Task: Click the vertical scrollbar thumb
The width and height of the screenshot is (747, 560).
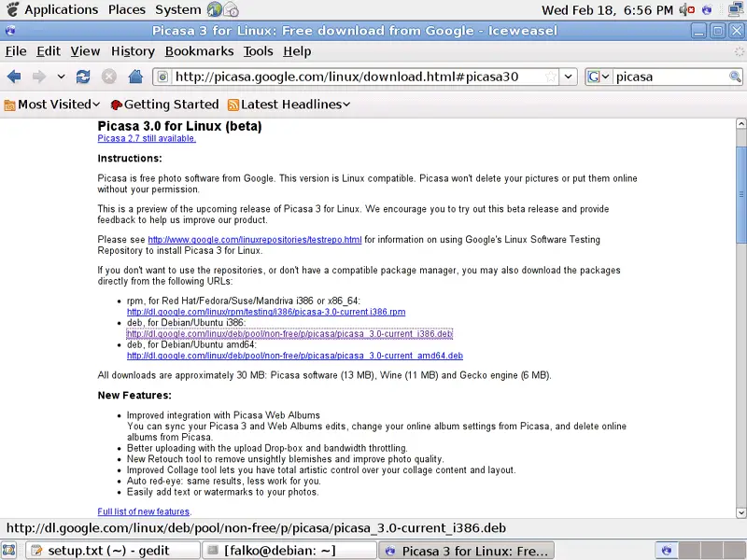Action: point(740,195)
